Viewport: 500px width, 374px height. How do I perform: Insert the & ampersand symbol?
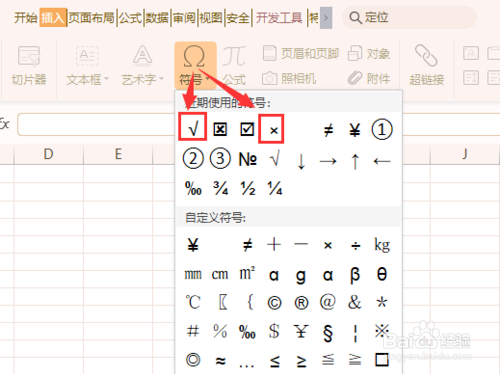pos(355,302)
